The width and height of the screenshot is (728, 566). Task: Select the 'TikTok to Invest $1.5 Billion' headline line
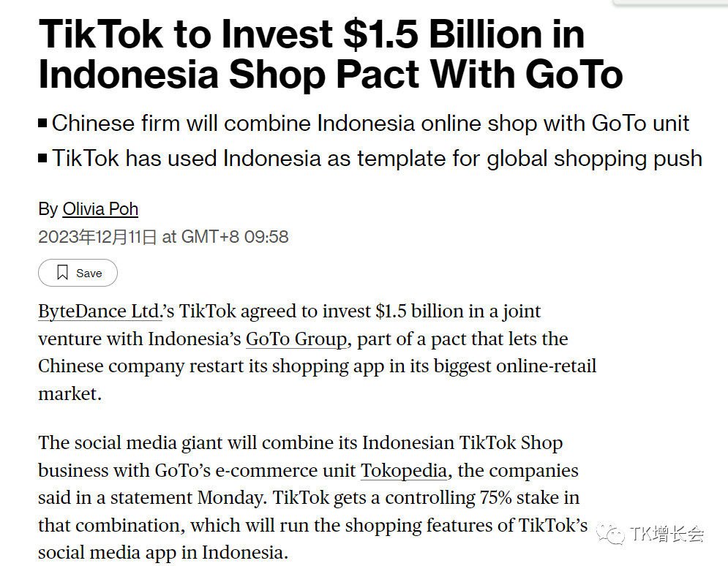tap(311, 35)
